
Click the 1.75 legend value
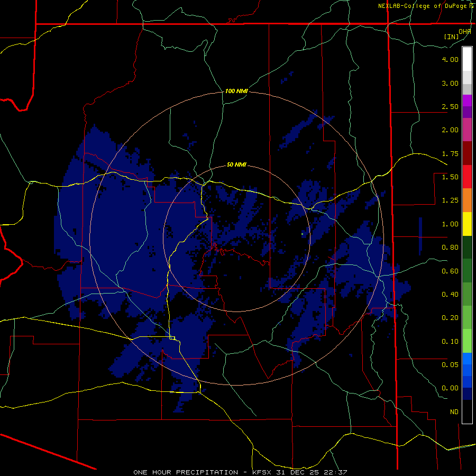click(450, 153)
